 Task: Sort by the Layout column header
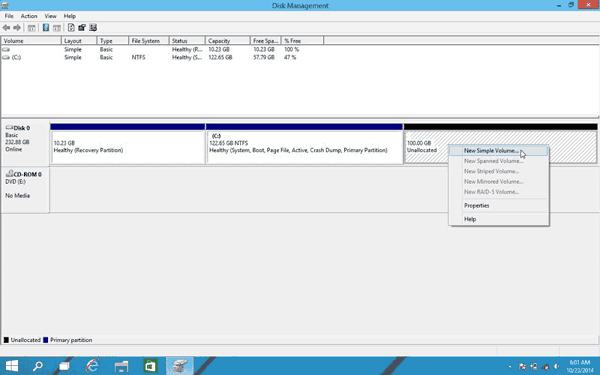79,41
